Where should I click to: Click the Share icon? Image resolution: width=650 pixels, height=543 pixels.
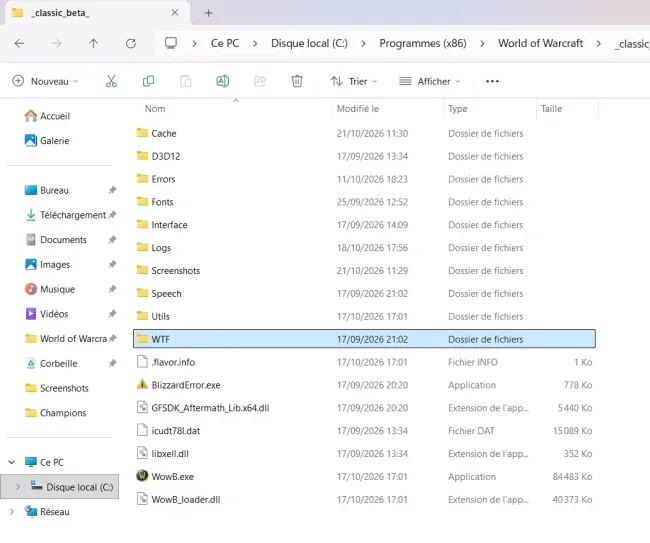260,81
